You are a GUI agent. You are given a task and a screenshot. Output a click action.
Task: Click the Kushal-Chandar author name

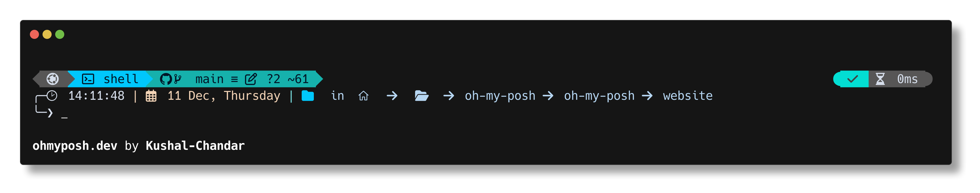pos(195,146)
